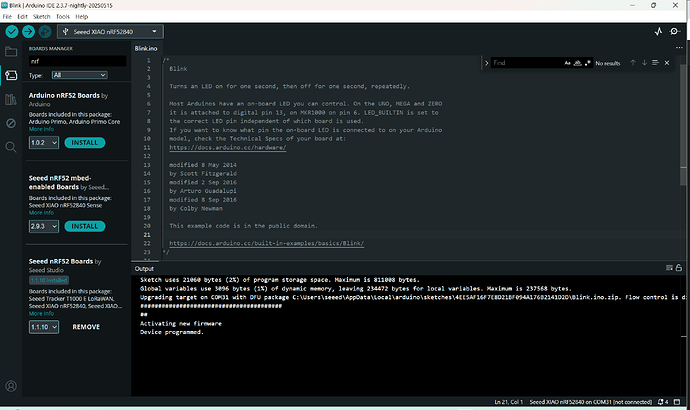This screenshot has height=410, width=690.
Task: Open the Serial Monitor icon
Action: tap(675, 32)
